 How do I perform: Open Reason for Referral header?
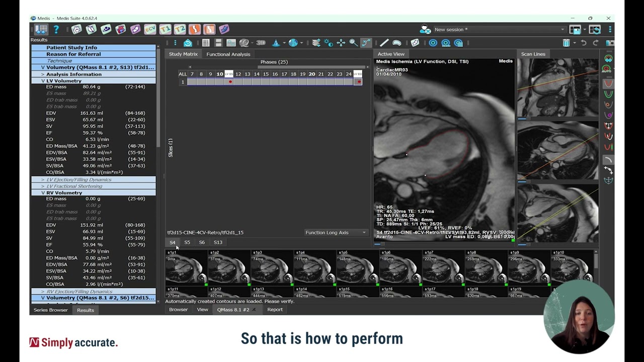coord(94,54)
